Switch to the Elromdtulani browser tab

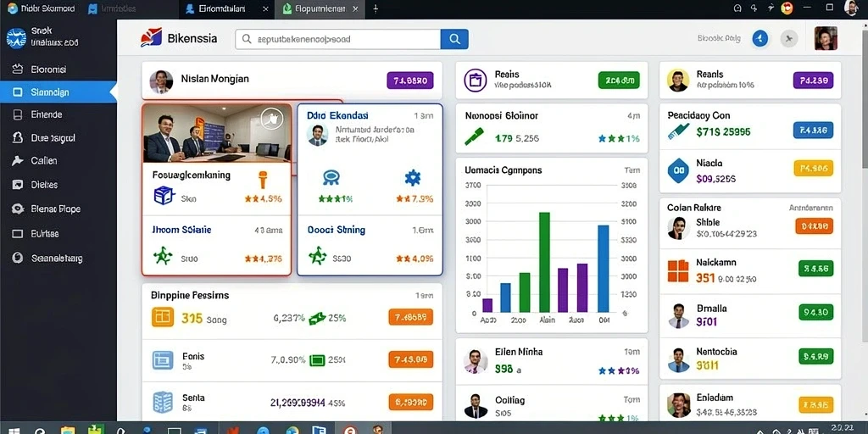[227, 8]
